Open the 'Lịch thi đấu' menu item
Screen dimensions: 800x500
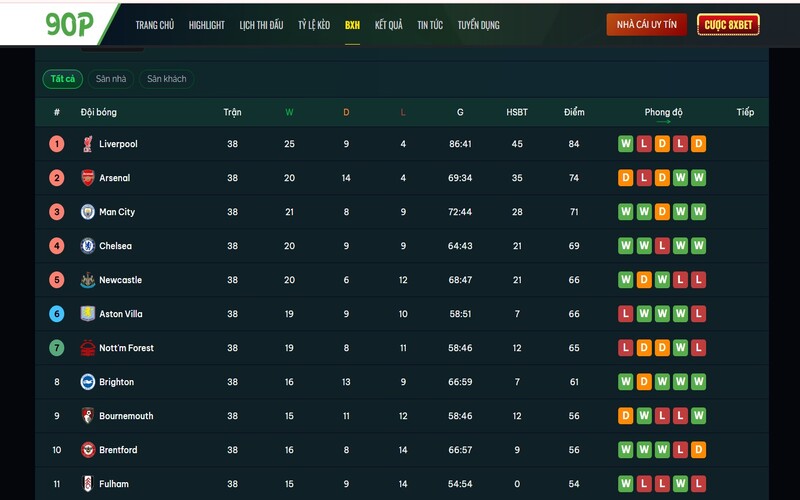click(x=261, y=25)
